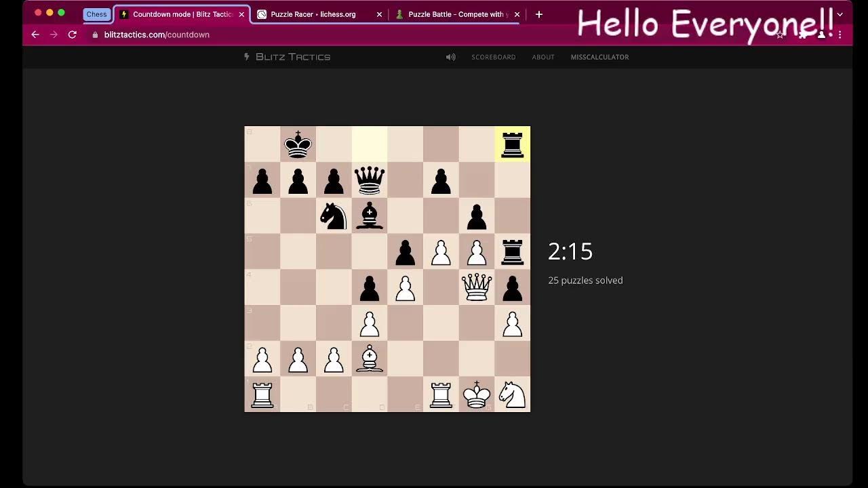This screenshot has height=488, width=868.
Task: Go forward in browser history
Action: click(x=54, y=35)
